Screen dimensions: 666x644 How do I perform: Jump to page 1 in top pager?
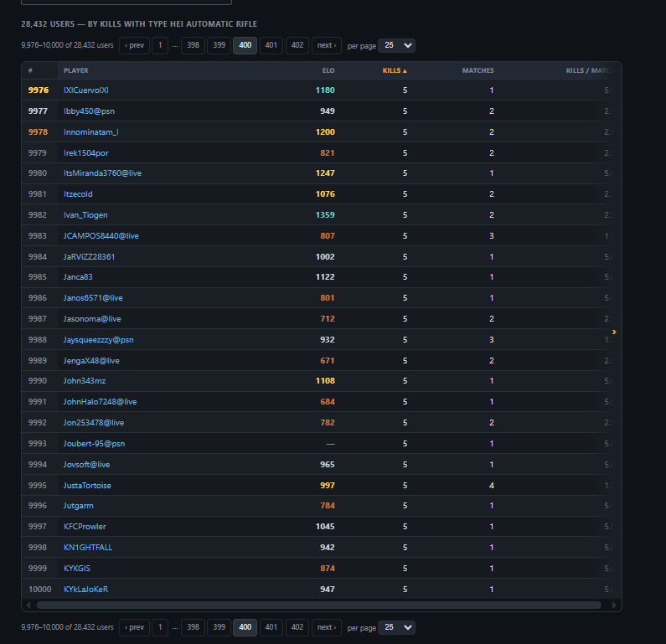click(160, 45)
